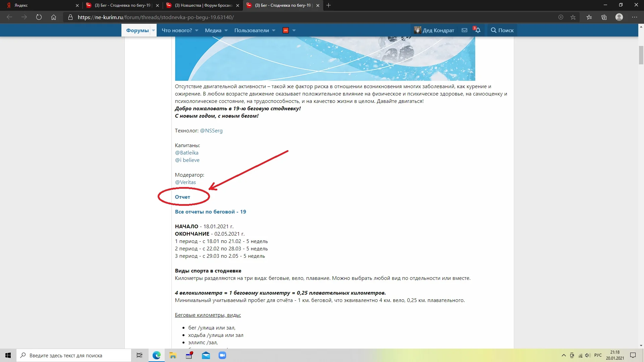Viewport: 644px width, 362px height.
Task: Open the Отчет link
Action: click(x=182, y=197)
